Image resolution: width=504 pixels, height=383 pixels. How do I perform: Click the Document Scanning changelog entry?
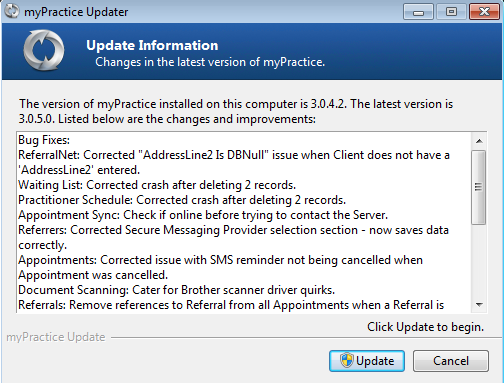click(x=176, y=290)
